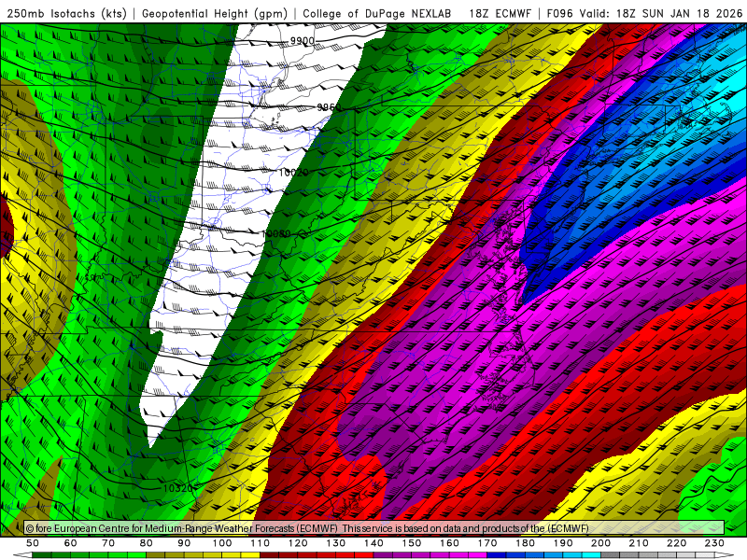
Task: Click the 50 value on the color scale
Action: (33, 543)
